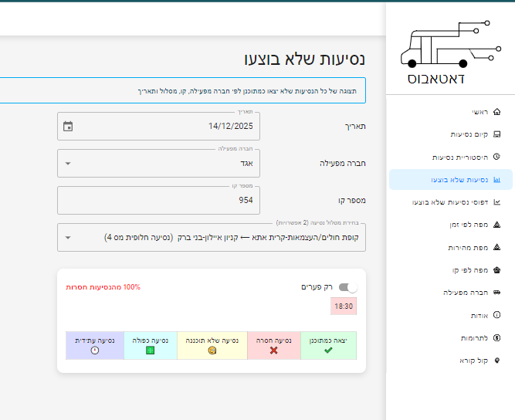Screen dimensions: 515x420
Task: Click clock icon in נסיעה עתידית legend
Action: 95,351
